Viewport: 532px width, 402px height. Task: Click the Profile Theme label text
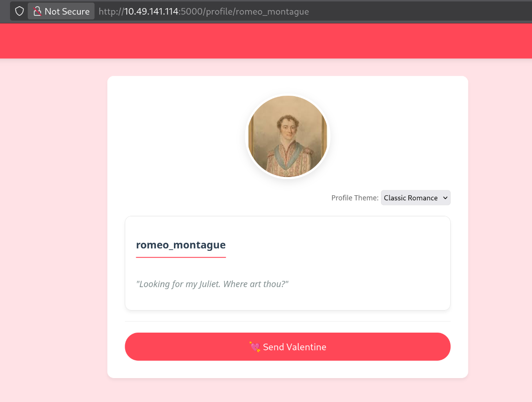pos(355,198)
